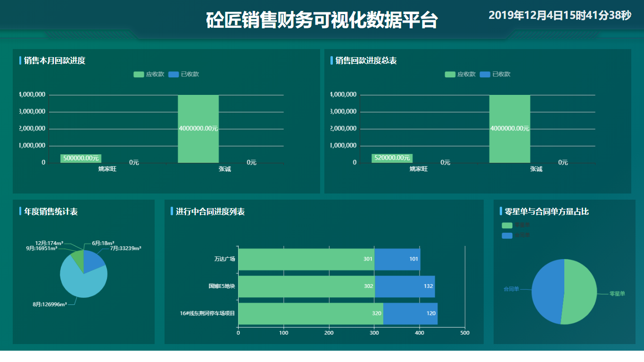Image resolution: width=644 pixels, height=362 pixels.
Task: Click 姚家旺 axis label in monthly chart
Action: [x=107, y=169]
